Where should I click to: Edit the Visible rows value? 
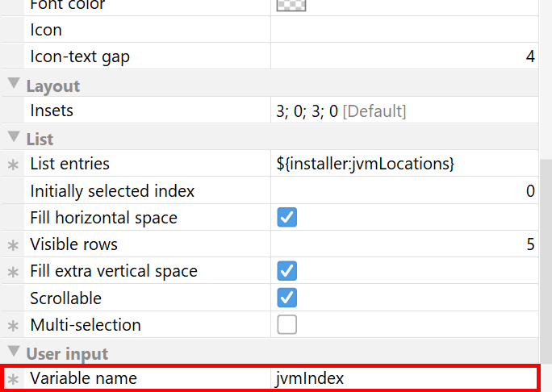[404, 244]
